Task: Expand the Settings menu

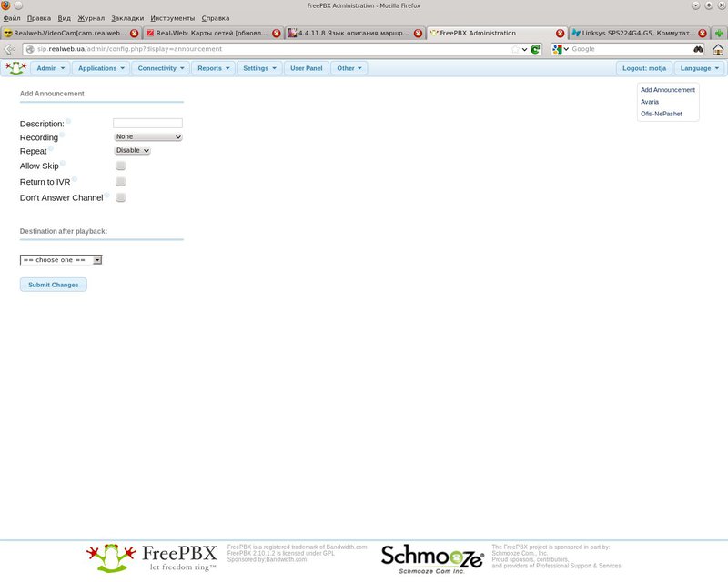Action: click(259, 68)
